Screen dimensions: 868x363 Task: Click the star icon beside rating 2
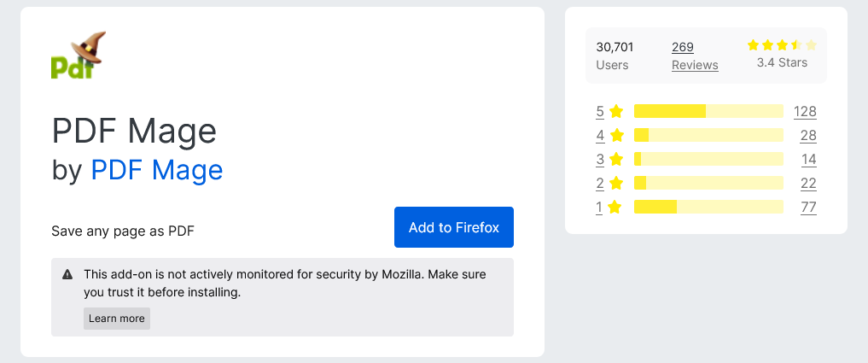coord(617,183)
